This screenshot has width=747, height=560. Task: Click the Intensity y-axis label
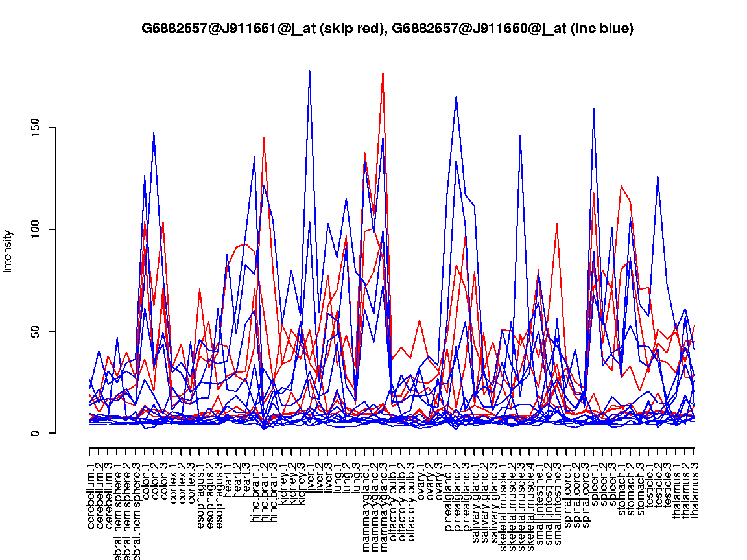coord(8,251)
